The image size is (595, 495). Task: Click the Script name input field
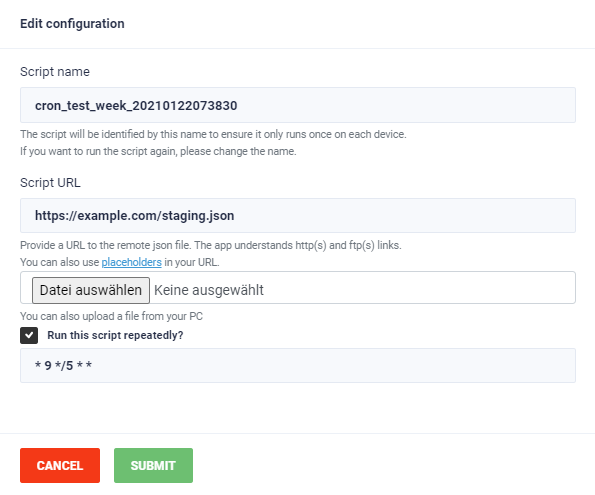pos(298,105)
